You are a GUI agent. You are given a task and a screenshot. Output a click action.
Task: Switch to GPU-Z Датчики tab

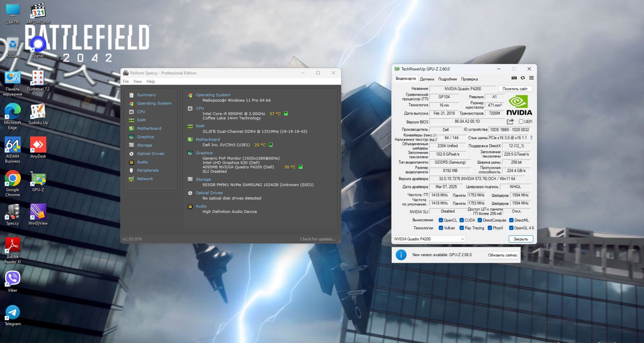(x=427, y=79)
